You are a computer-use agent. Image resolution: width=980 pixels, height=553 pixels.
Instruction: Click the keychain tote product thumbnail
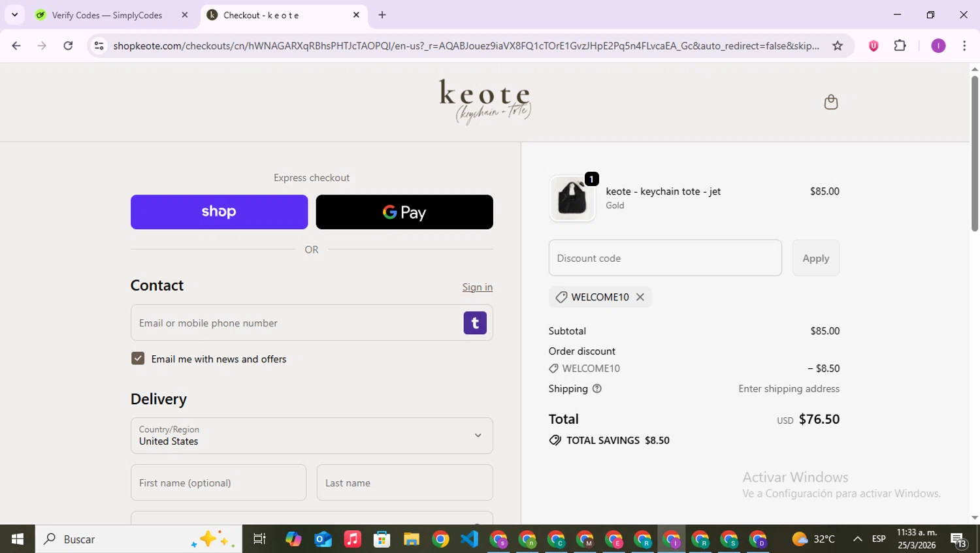click(572, 198)
